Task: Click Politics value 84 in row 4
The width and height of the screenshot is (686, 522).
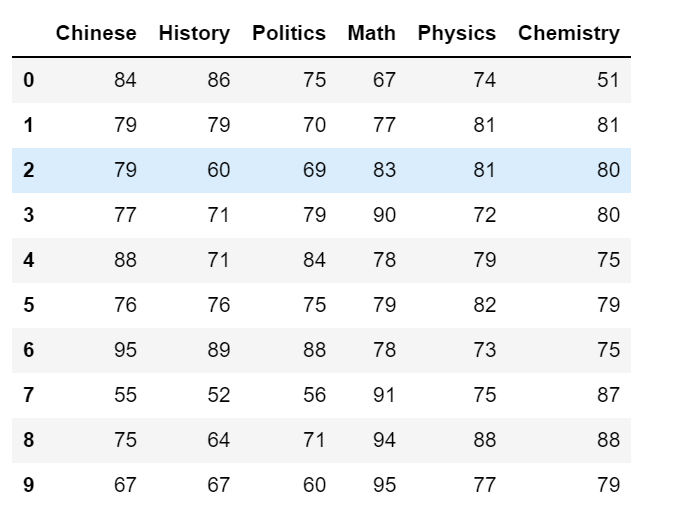Action: point(314,260)
